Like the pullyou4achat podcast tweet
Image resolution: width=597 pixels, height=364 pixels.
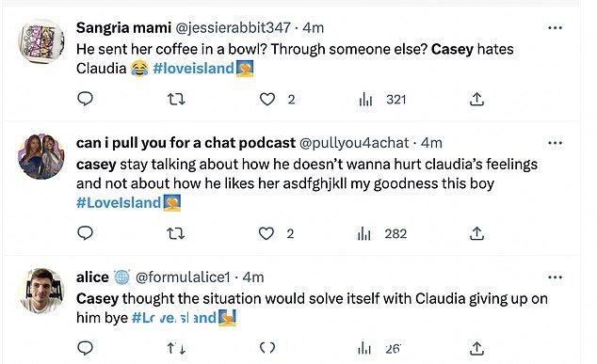click(x=266, y=233)
